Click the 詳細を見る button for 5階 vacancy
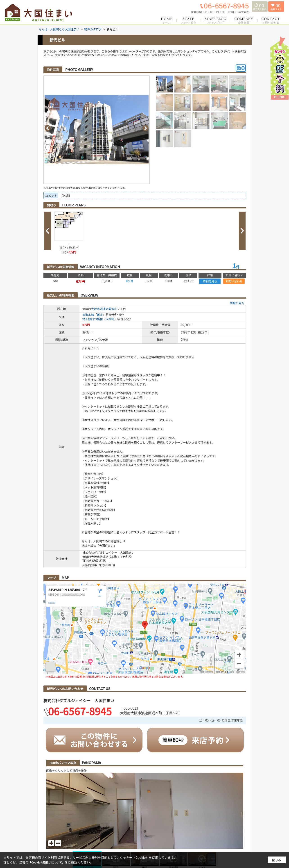The height and width of the screenshot is (868, 289). (x=210, y=281)
